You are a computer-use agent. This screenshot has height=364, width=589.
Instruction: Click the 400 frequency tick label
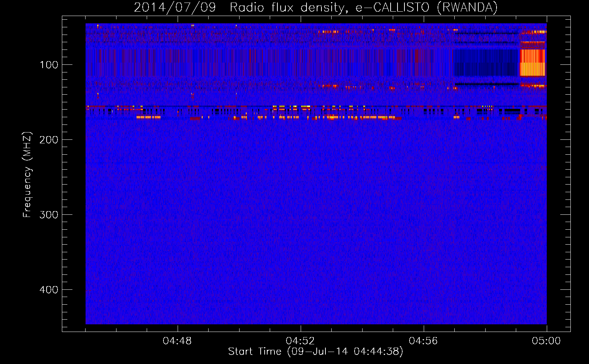49,290
